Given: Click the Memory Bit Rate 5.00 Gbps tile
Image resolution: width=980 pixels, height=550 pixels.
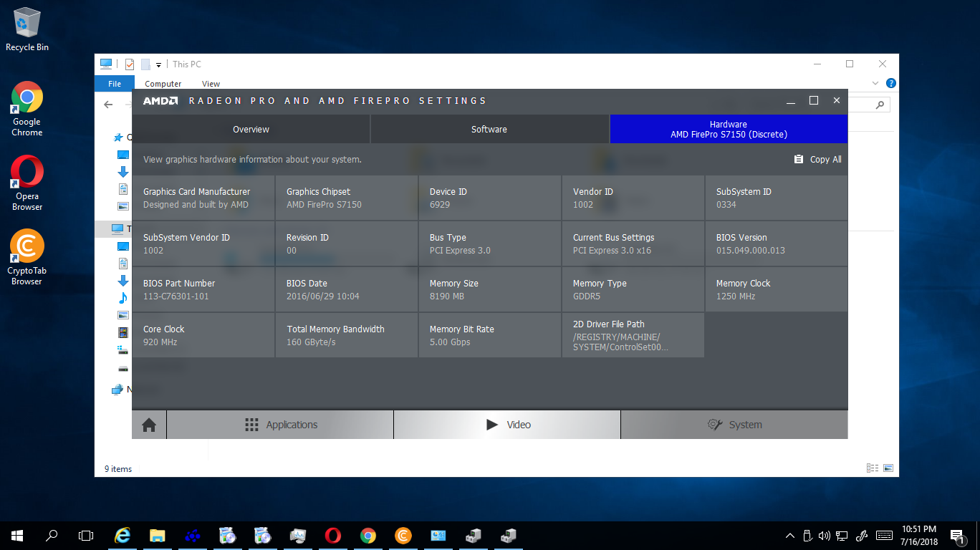Looking at the screenshot, I should pyautogui.click(x=490, y=335).
